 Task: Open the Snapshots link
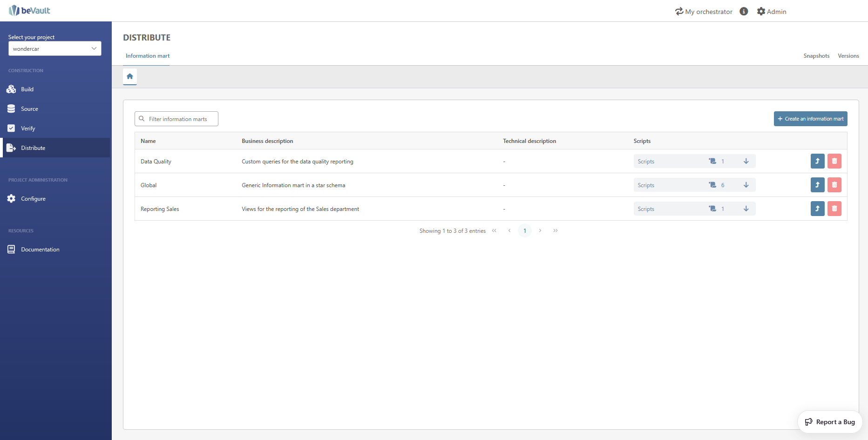tap(816, 56)
